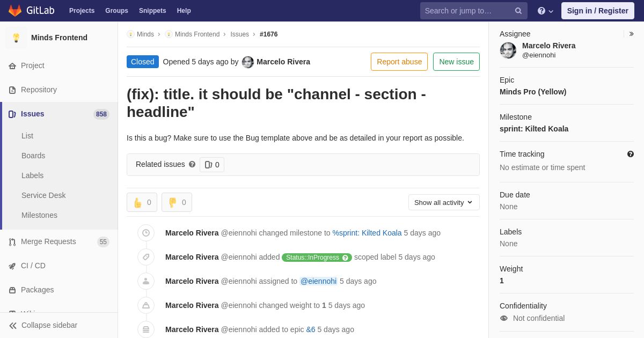This screenshot has height=338, width=644.
Task: Click the Minds Frontend lightbulb avatar
Action: tap(16, 38)
